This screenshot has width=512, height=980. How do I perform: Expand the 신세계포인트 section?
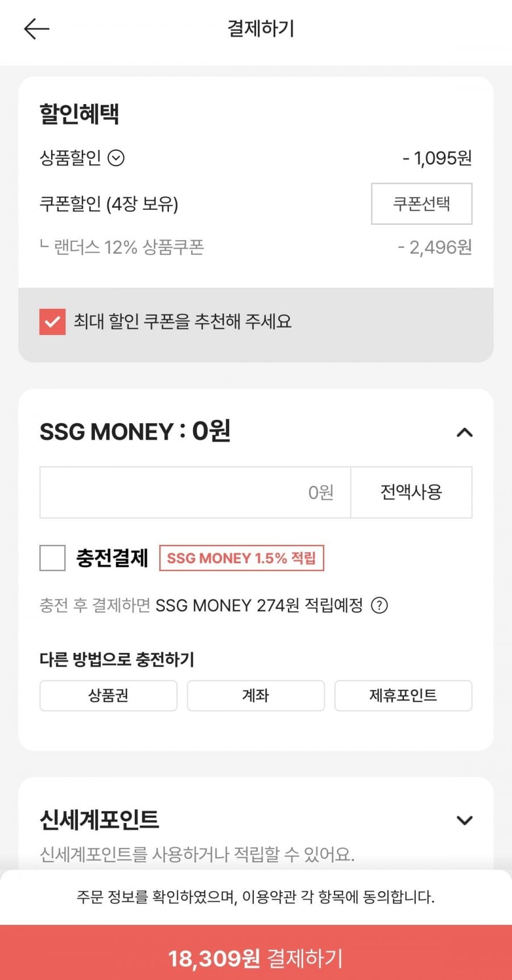pyautogui.click(x=464, y=820)
